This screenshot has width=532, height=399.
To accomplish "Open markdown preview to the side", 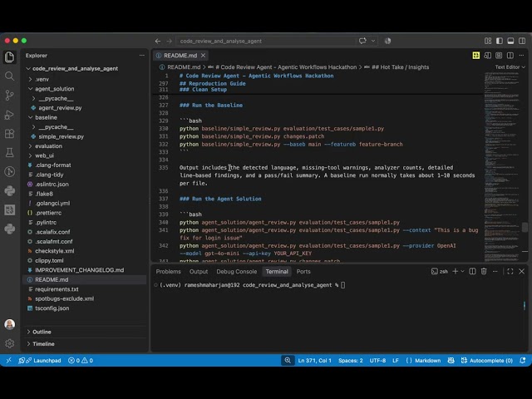I will click(488, 56).
